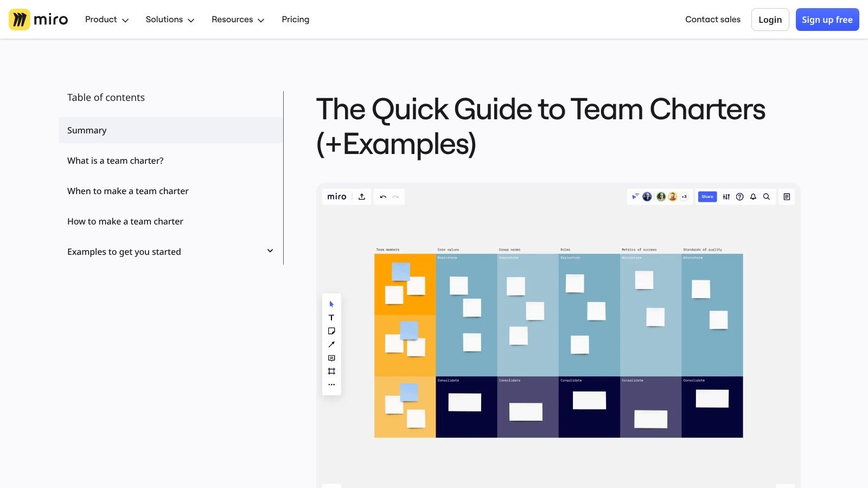Pick the Connection line arrow tool
The width and height of the screenshot is (868, 488).
point(331,344)
